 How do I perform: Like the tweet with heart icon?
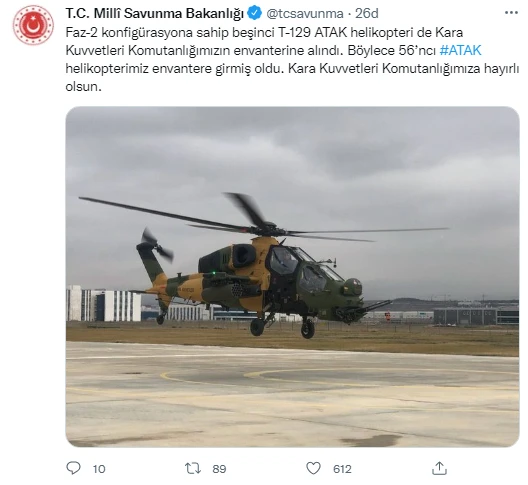click(313, 468)
